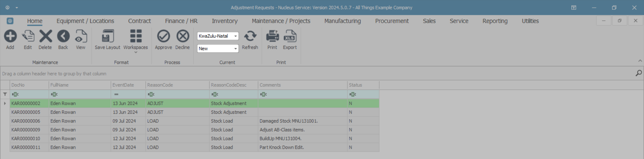Screen dimensions: 644x159
Task: Approve the selected adjustment request
Action: pyautogui.click(x=163, y=36)
